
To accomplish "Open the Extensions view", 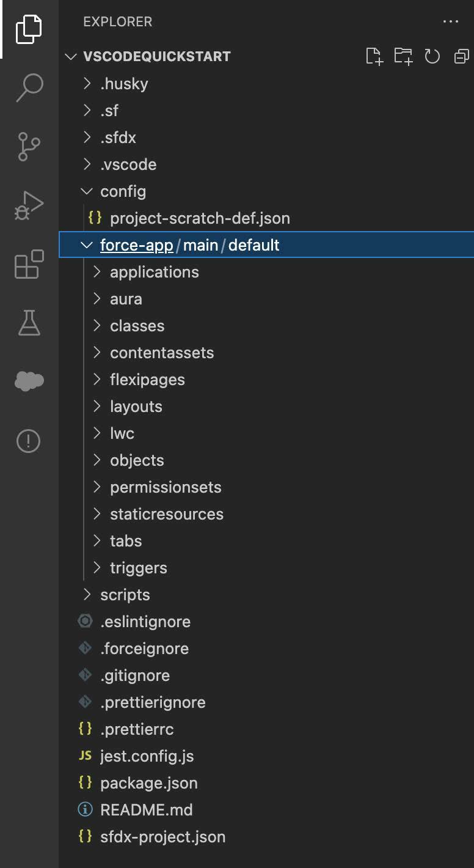I will [x=28, y=263].
